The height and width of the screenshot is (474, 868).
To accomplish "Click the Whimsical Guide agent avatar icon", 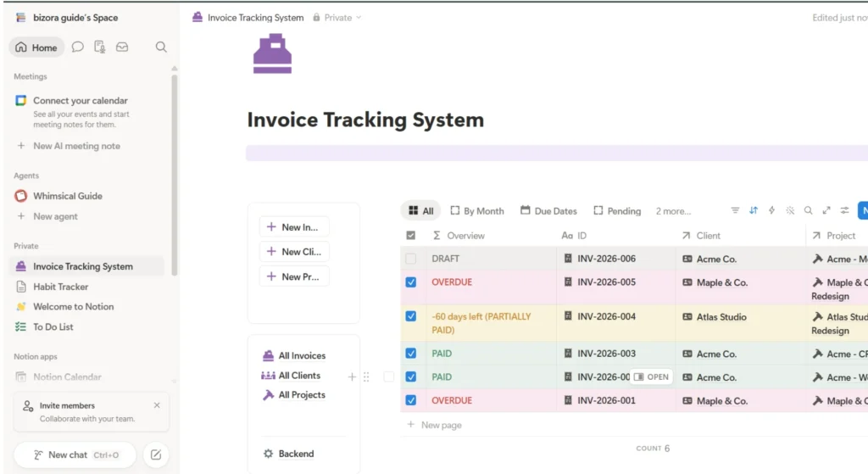I will click(x=21, y=196).
